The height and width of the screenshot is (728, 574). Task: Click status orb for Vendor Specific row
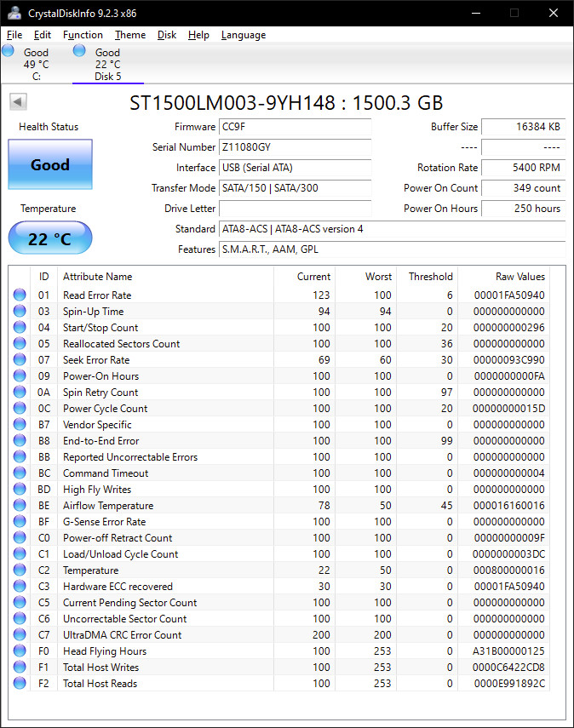[x=20, y=424]
